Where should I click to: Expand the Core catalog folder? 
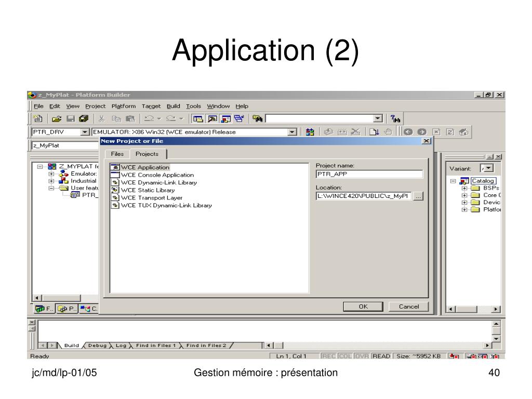tap(464, 195)
